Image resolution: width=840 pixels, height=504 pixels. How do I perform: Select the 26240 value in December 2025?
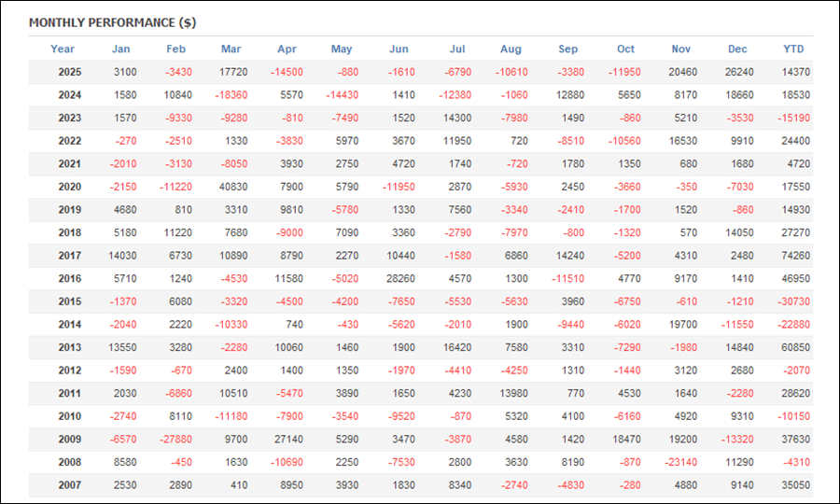click(735, 72)
